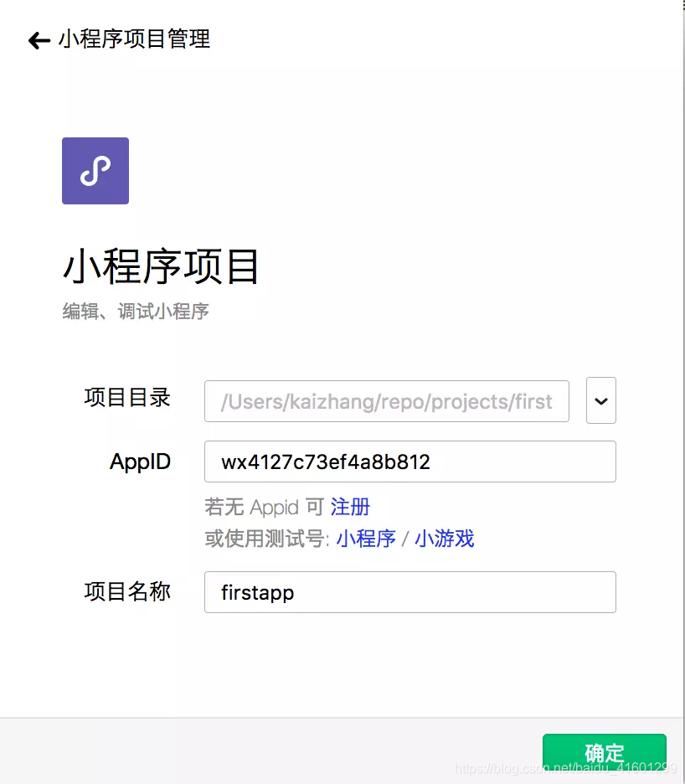Viewport: 685px width, 784px height.
Task: Select the AppID input field
Action: pos(409,462)
